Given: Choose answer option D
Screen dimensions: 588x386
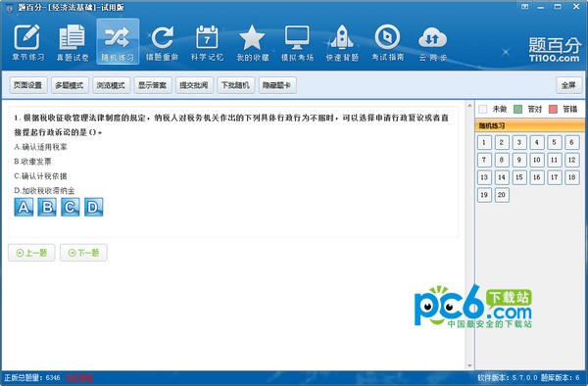Looking at the screenshot, I should click(x=93, y=208).
